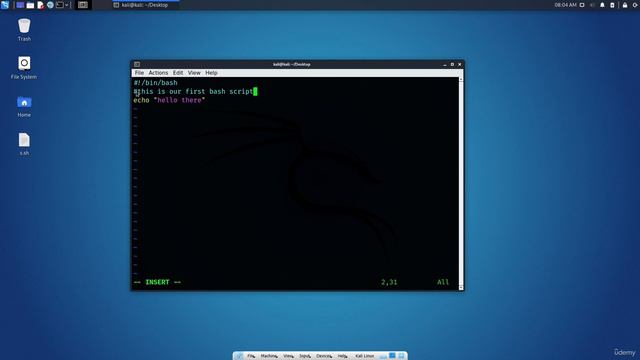Select the Home folder desktop icon
Viewport: 640px width, 360px height.
click(24, 106)
